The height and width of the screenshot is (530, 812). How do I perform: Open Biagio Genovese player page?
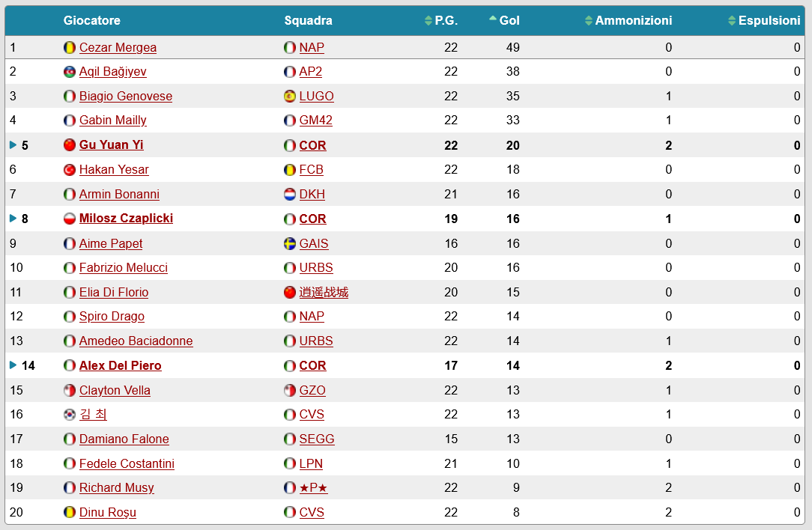pos(126,97)
